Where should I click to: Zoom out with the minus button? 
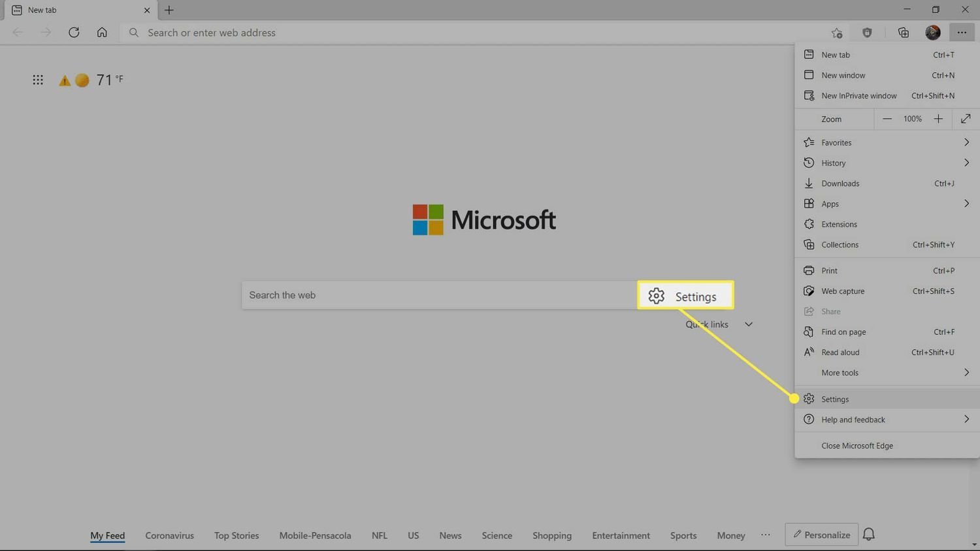coord(887,119)
